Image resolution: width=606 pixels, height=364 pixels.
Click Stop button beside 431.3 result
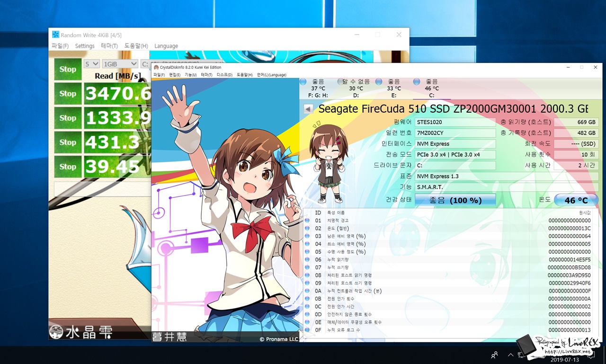pyautogui.click(x=68, y=142)
